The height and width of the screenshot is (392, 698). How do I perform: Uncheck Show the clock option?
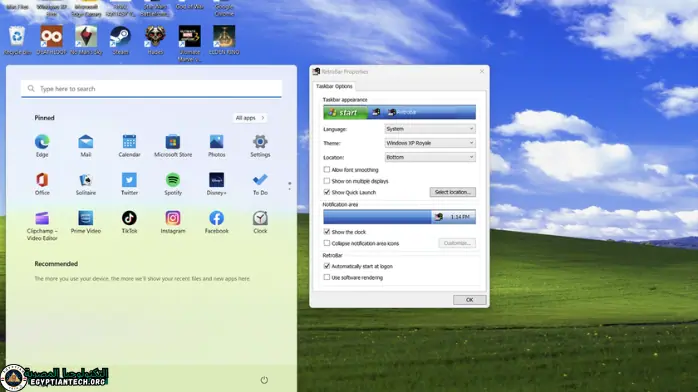pyautogui.click(x=327, y=232)
